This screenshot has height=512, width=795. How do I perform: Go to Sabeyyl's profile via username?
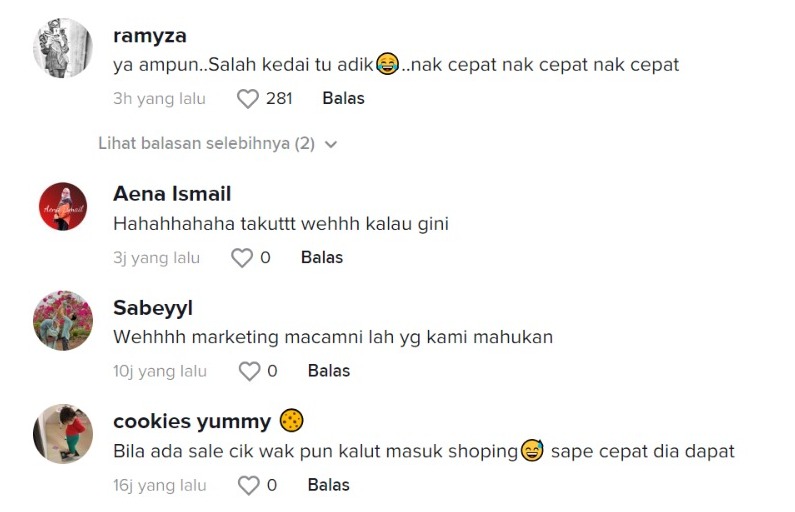pyautogui.click(x=153, y=308)
